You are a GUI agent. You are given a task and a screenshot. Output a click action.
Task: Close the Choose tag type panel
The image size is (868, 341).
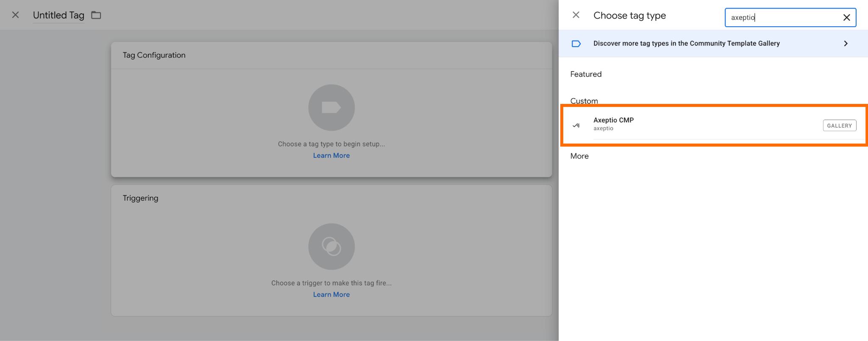pos(576,15)
